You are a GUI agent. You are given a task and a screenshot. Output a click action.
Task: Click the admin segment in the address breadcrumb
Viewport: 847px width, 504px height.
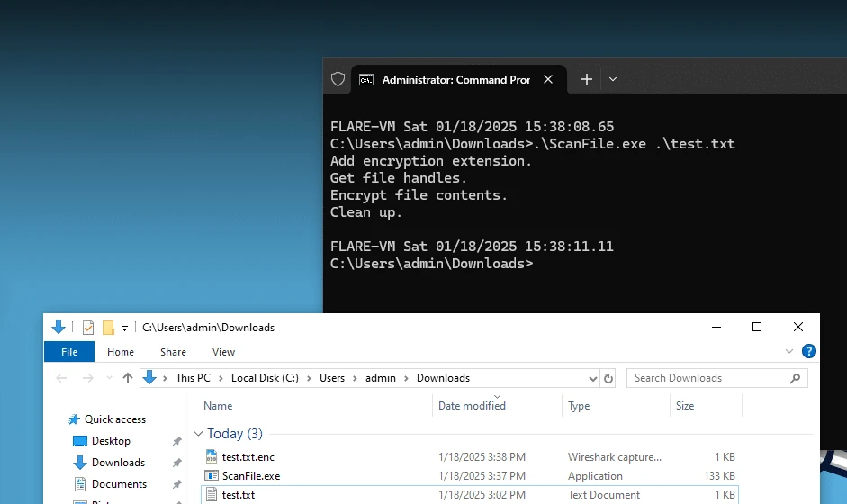[x=380, y=378]
